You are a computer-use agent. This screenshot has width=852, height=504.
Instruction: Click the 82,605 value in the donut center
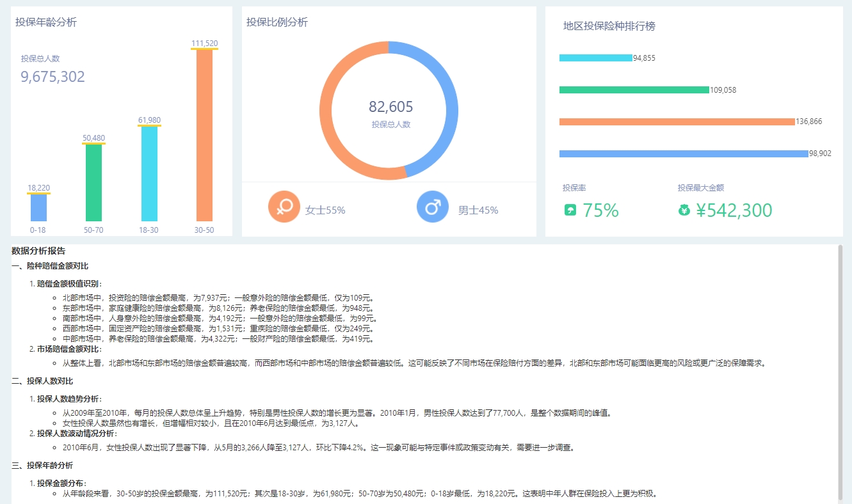click(391, 107)
